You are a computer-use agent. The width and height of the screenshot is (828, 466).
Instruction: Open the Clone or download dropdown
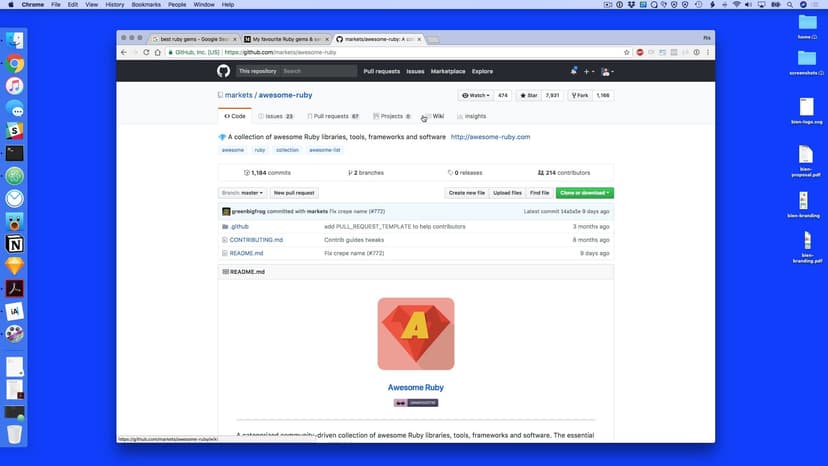584,193
